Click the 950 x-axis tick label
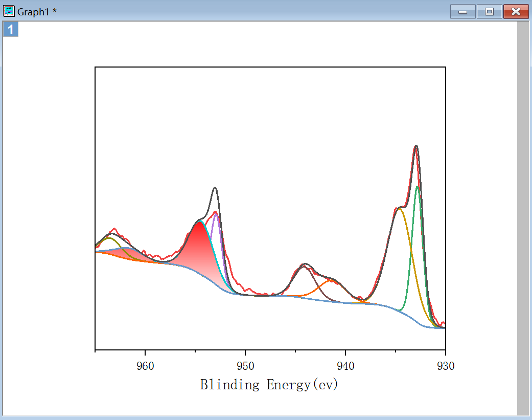Screen dimensions: 532x420 245,366
